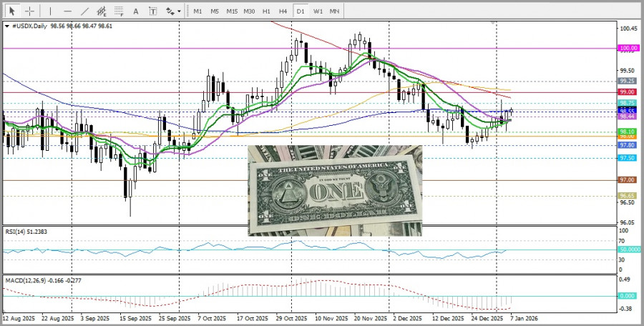Switch chart to H4 timeframe
Viewport: 644px width, 326px height.
(283, 11)
